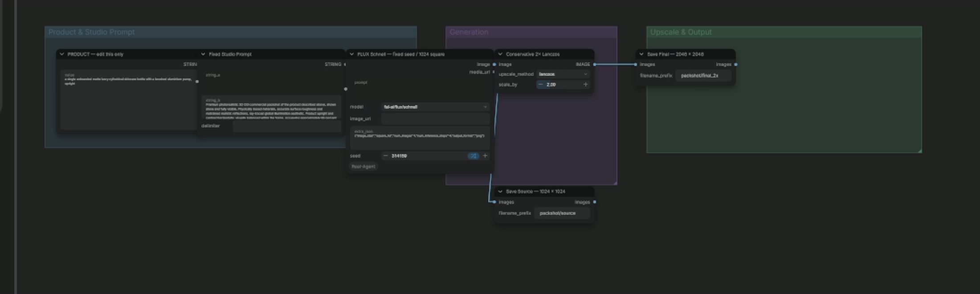
Task: Click the Conservative 2× Lanczos image input socket
Action: (x=494, y=65)
